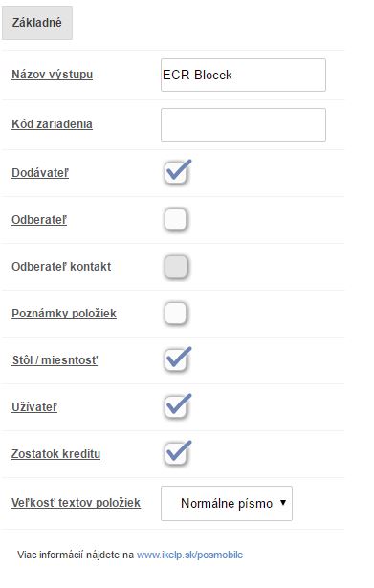Toggle the Odberateľ kontakt checkbox
Viewport: 374px width, 588px height.
tap(176, 267)
